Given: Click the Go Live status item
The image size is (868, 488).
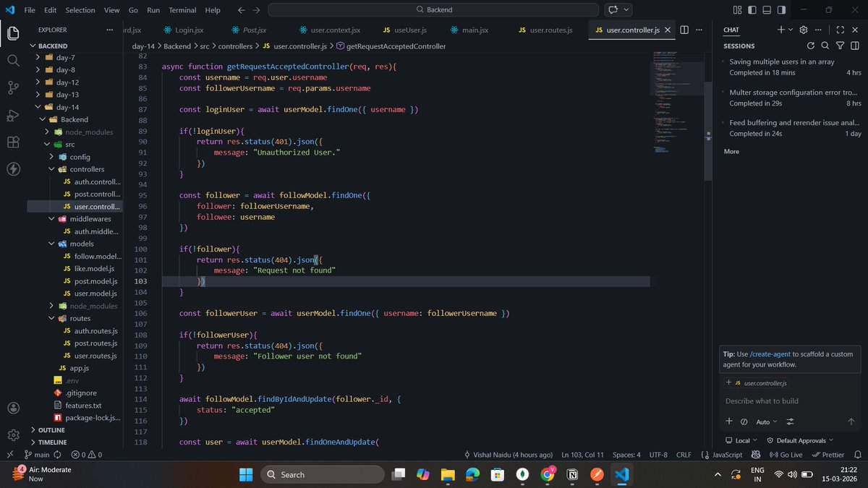Looking at the screenshot, I should [786, 455].
